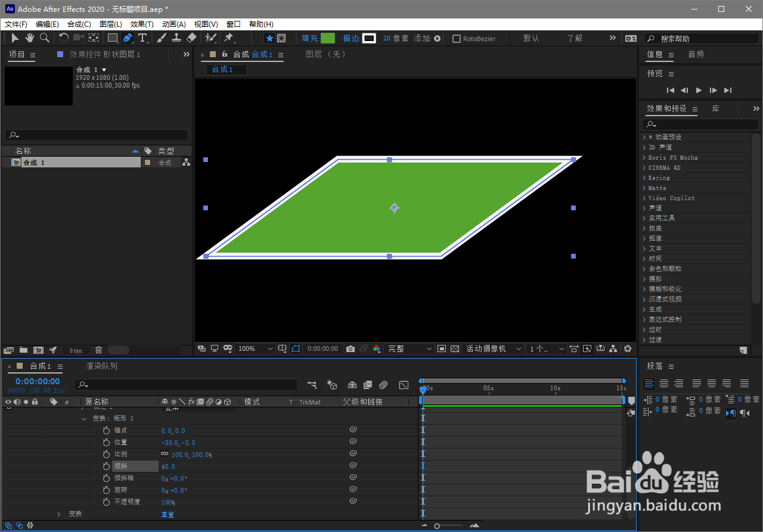Enable the RotoBezier checkbox

pyautogui.click(x=457, y=39)
